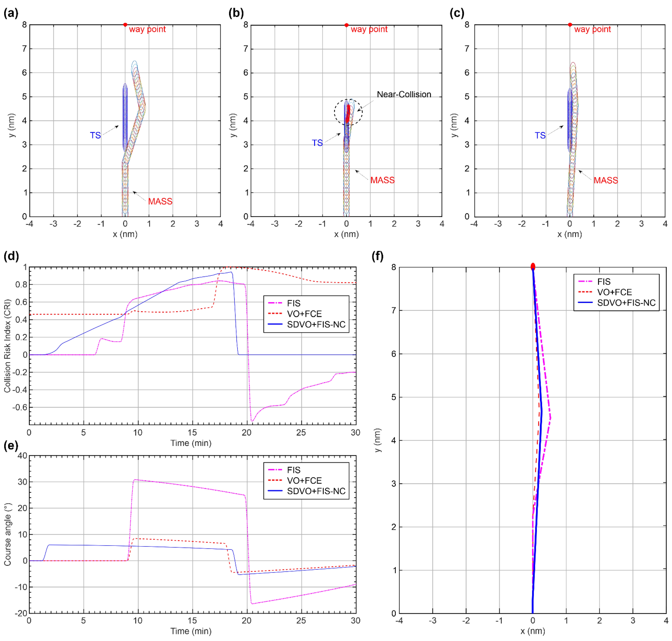Screen dimensions: 672x641
Task: Click the red way point marker in panel (b)
Action: pos(346,25)
